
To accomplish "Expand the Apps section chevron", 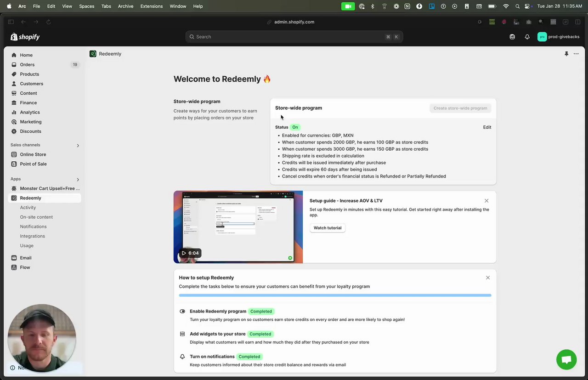I will [78, 179].
